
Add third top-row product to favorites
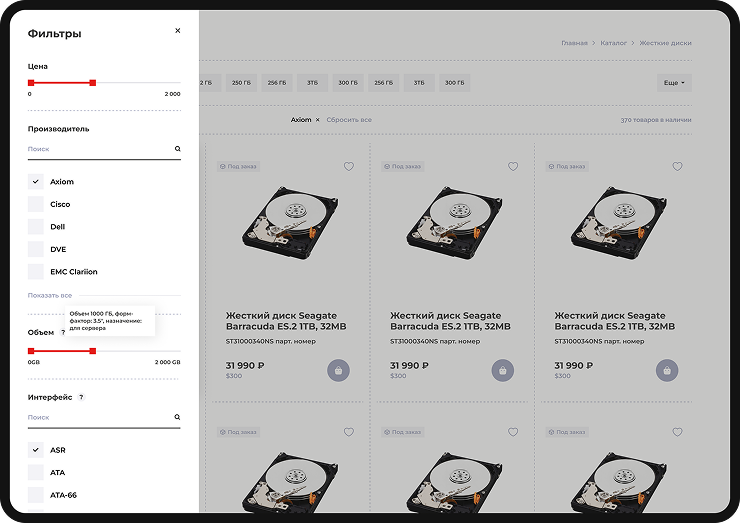(x=677, y=166)
